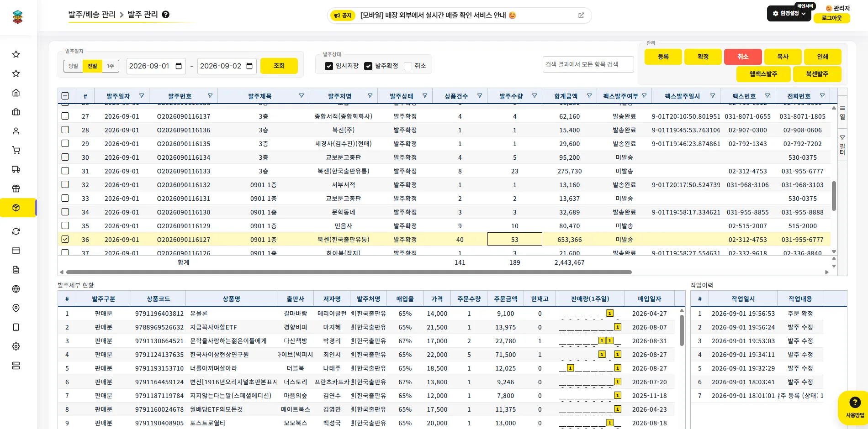Open the start date calendar picker

click(x=179, y=66)
